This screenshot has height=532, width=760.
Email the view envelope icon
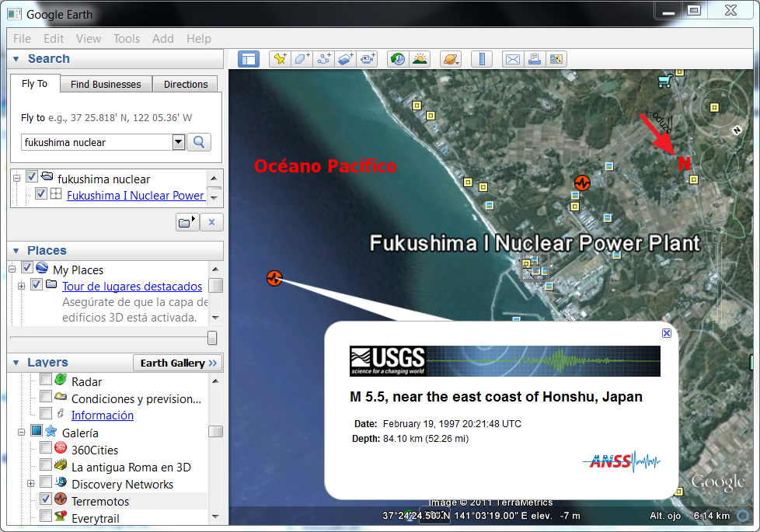tap(512, 59)
